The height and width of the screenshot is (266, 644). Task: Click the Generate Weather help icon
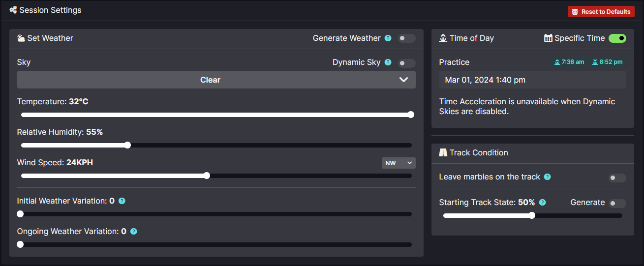click(388, 38)
